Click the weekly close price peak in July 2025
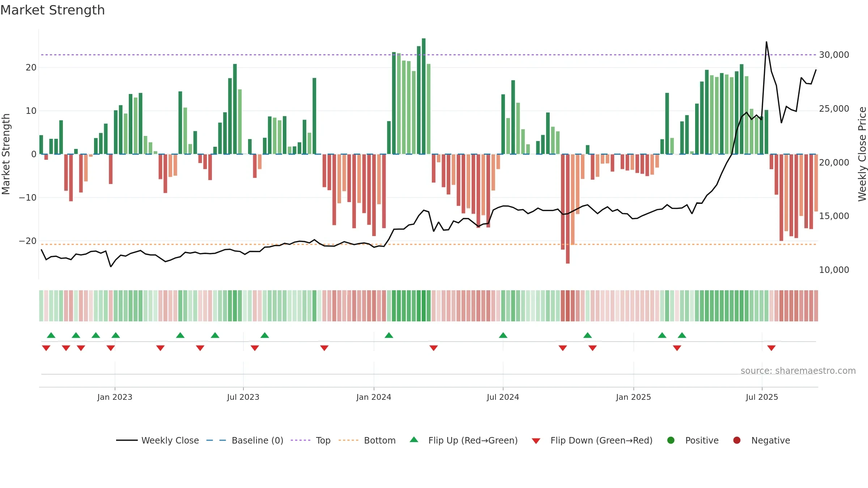868x488 pixels. click(x=766, y=42)
